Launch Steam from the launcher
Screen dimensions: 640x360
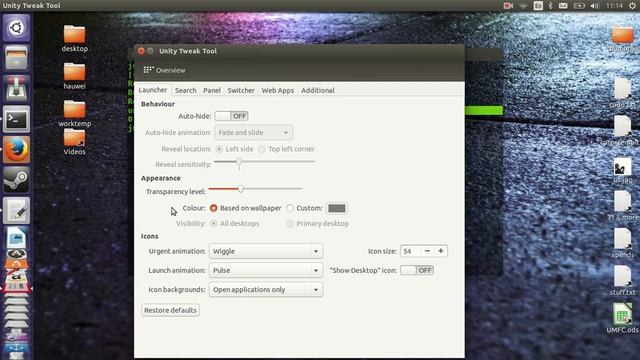coord(16,180)
